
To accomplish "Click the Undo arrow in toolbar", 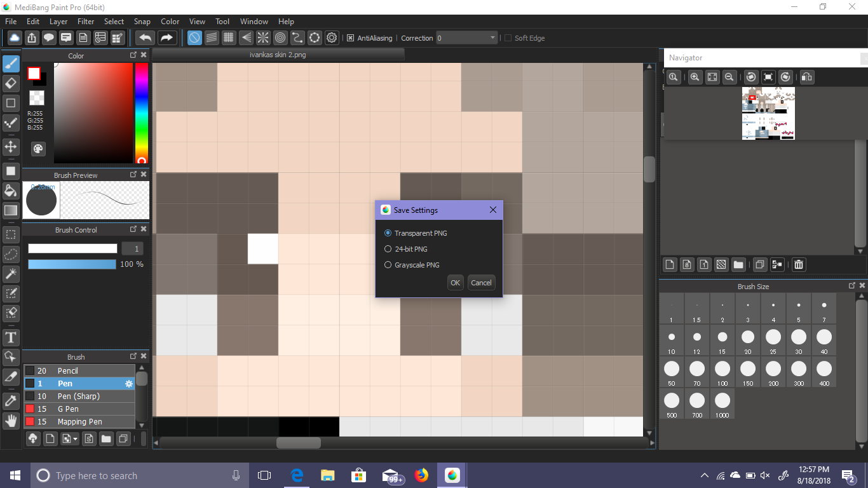I will tap(146, 38).
